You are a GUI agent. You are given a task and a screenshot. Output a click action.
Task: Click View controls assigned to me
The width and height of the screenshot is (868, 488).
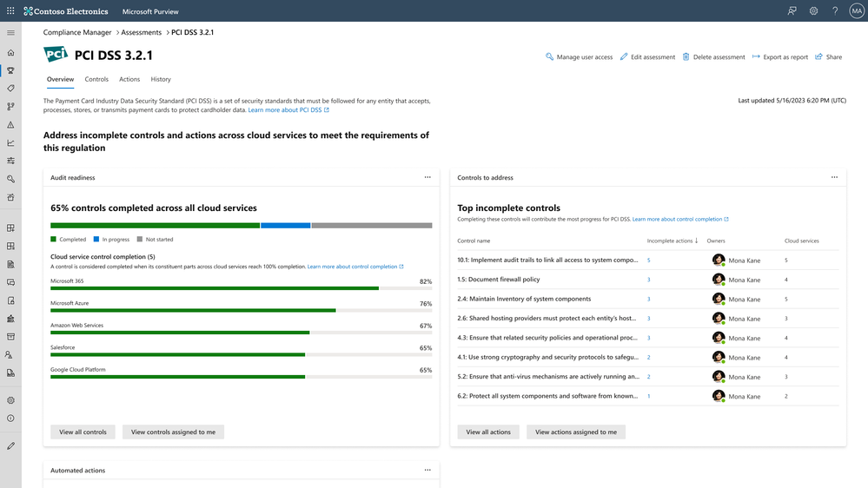pyautogui.click(x=173, y=432)
